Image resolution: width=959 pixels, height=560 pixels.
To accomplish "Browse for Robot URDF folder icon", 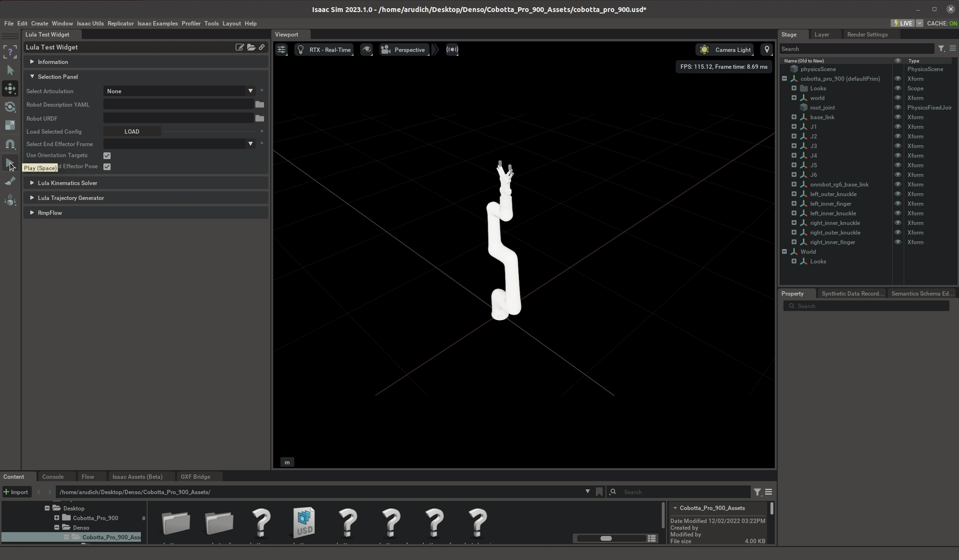I will pos(260,118).
